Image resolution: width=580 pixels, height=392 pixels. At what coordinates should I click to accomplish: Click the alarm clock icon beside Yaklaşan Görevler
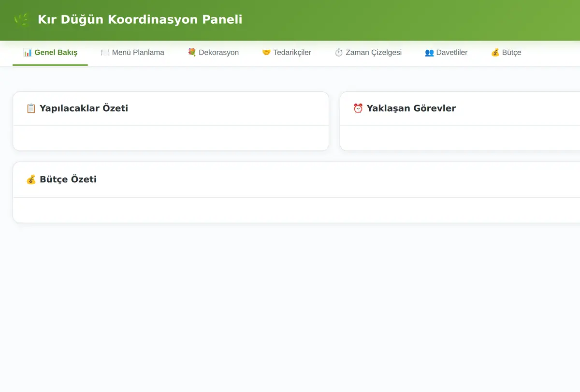pyautogui.click(x=358, y=108)
